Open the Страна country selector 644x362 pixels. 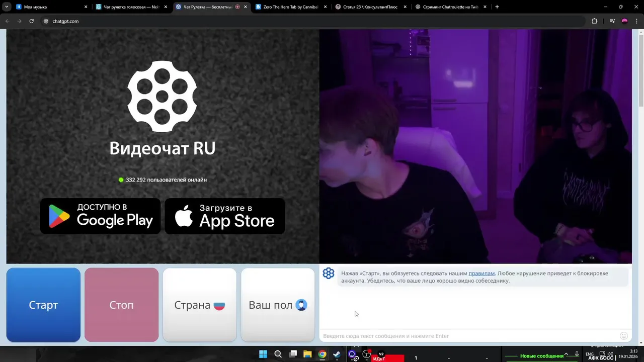(199, 305)
